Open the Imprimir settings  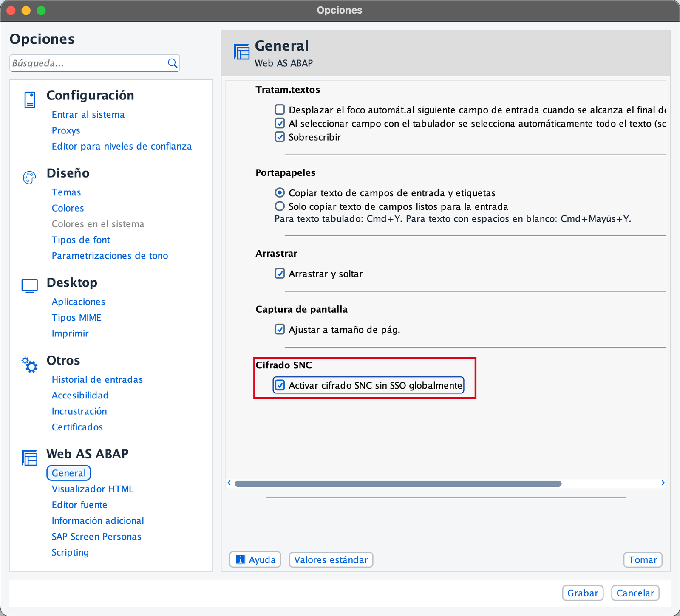(x=70, y=333)
